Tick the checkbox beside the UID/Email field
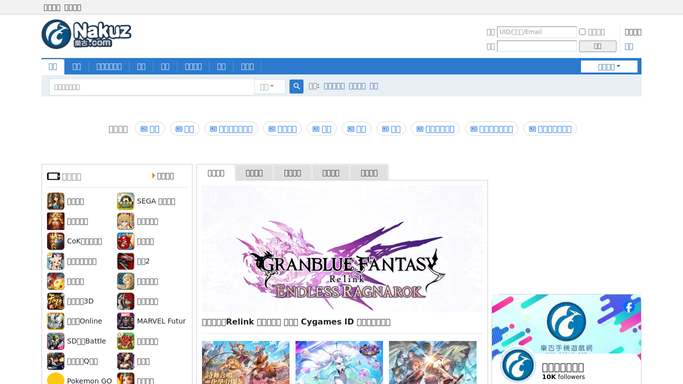This screenshot has height=384, width=683. tap(582, 32)
